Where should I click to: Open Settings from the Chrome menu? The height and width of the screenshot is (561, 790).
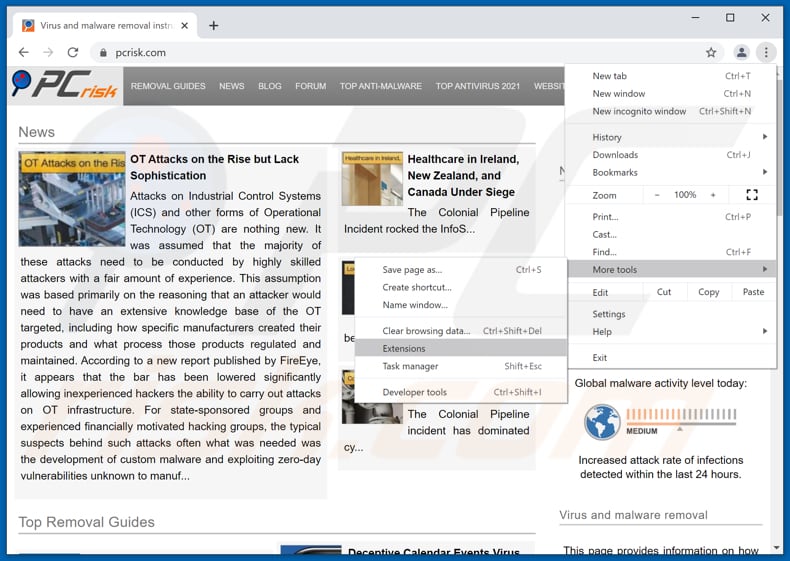click(609, 314)
